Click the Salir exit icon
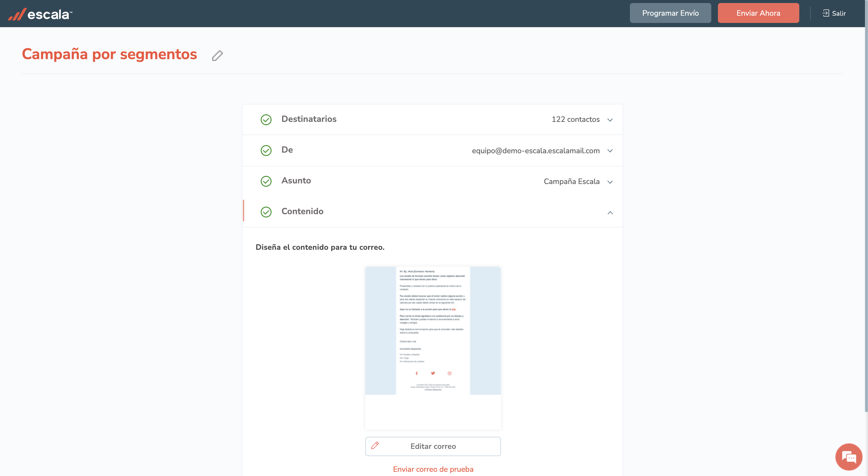Viewport: 868px width, 476px height. [x=826, y=13]
